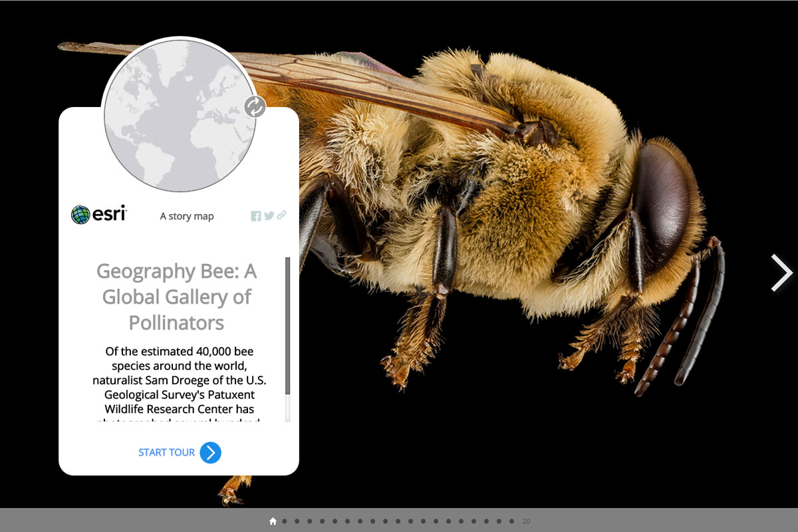The image size is (798, 532).
Task: Click the blue Start Tour arrow icon
Action: 210,453
